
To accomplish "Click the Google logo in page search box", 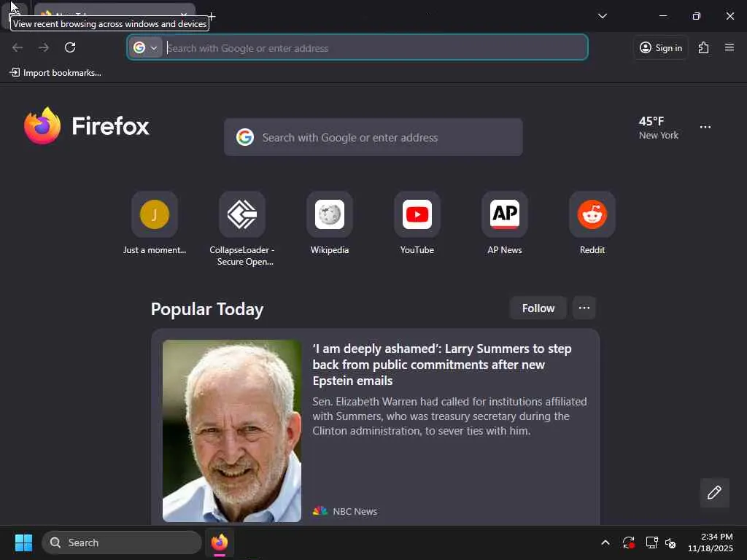I will 245,137.
